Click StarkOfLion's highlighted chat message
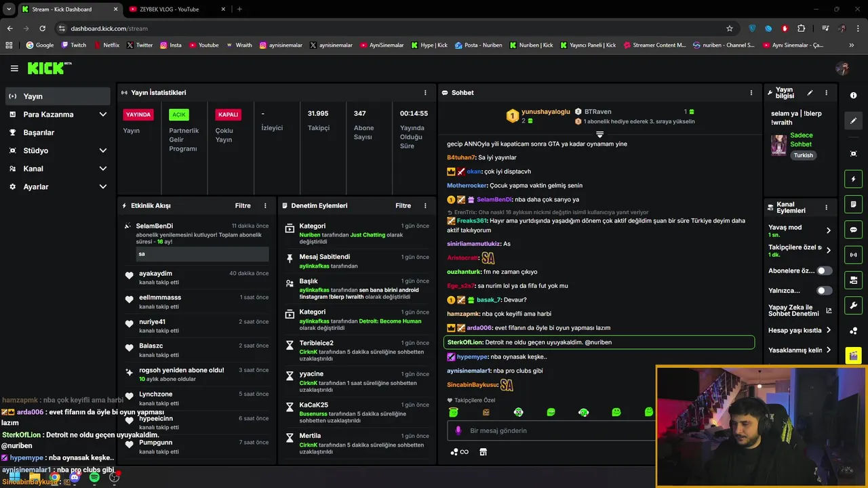 coord(599,342)
